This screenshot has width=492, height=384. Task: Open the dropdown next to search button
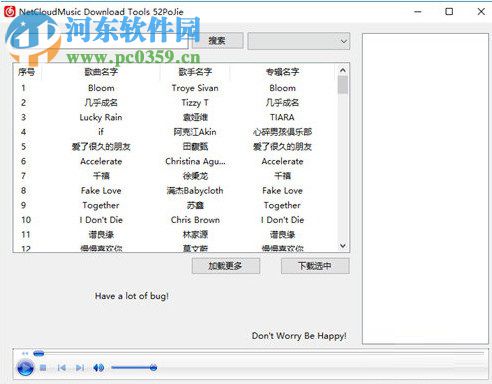(299, 41)
